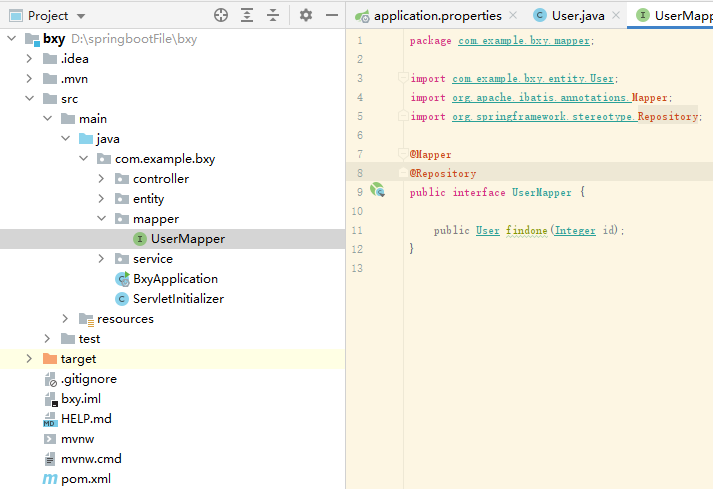Click the package com.example.bxy.mapper link
The image size is (713, 489).
(524, 41)
